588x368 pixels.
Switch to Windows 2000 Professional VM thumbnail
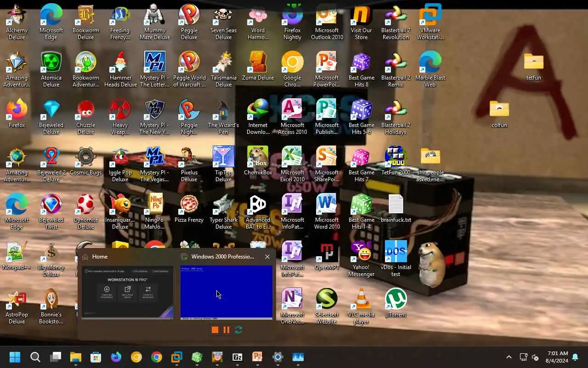coord(226,292)
